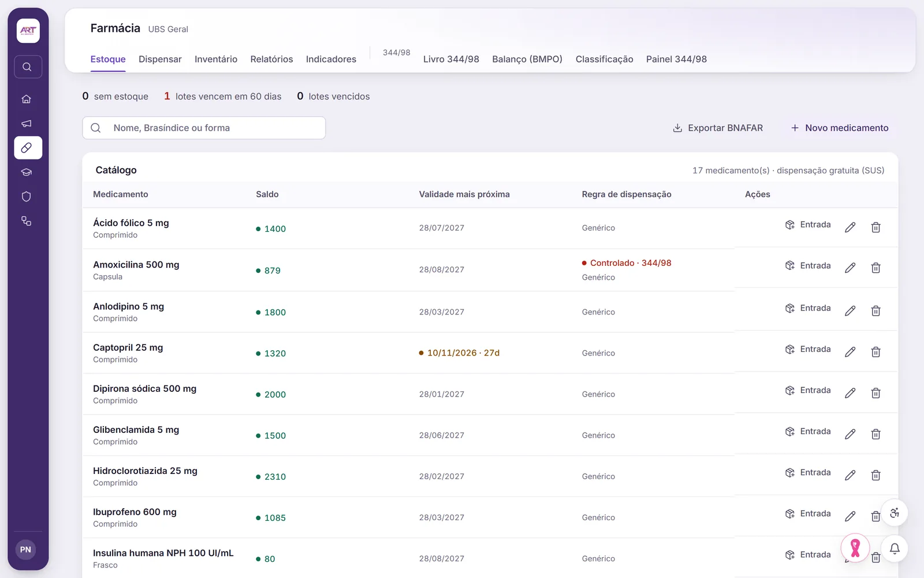Screen dimensions: 924x578
Task: Click Entrada for Anlodipino 5 mg
Action: tap(808, 308)
